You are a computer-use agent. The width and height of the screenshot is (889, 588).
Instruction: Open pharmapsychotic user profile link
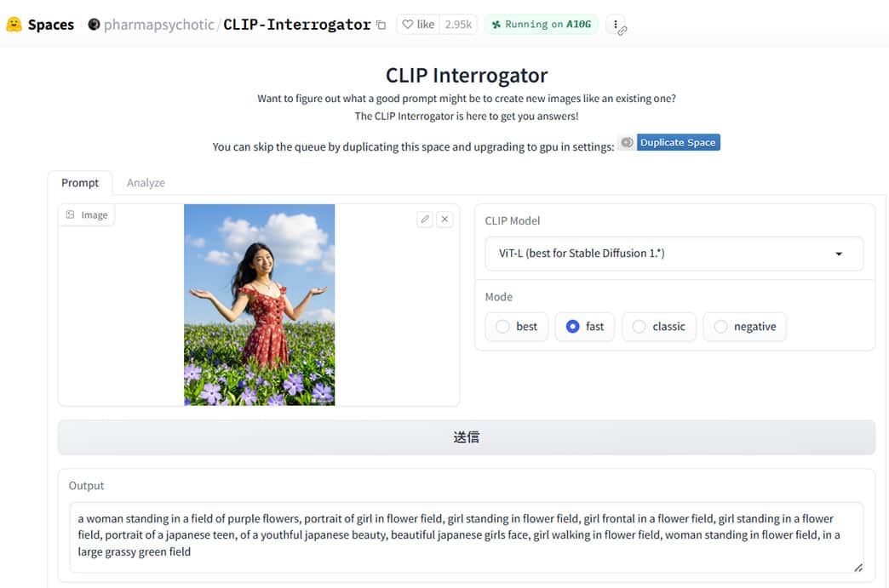click(x=158, y=25)
